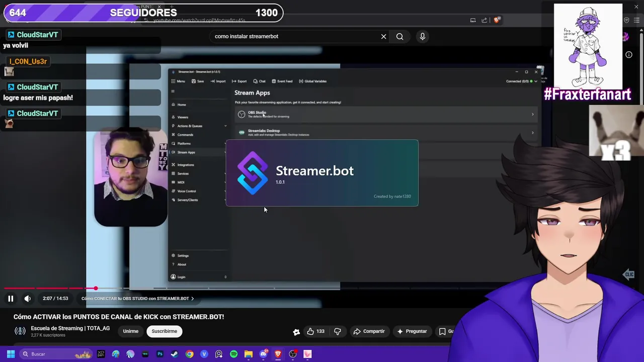Image resolution: width=644 pixels, height=362 pixels.
Task: Open the Windows Start menu
Action: 11,354
